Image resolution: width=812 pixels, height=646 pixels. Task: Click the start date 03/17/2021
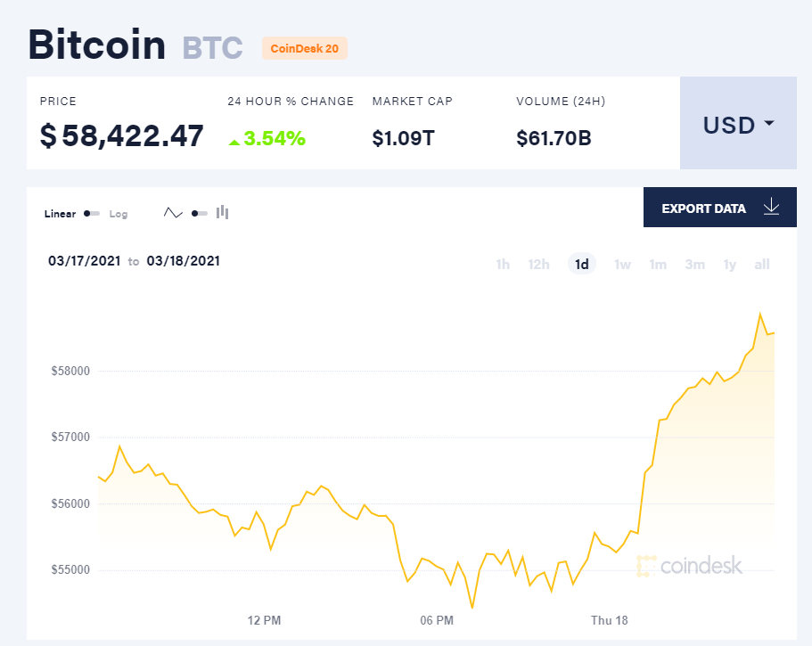[x=84, y=261]
